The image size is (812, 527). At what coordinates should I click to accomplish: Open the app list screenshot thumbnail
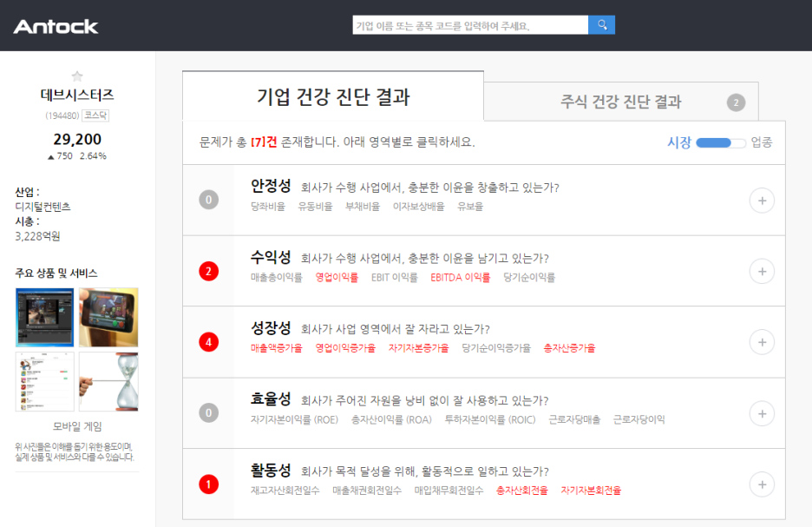pos(44,382)
